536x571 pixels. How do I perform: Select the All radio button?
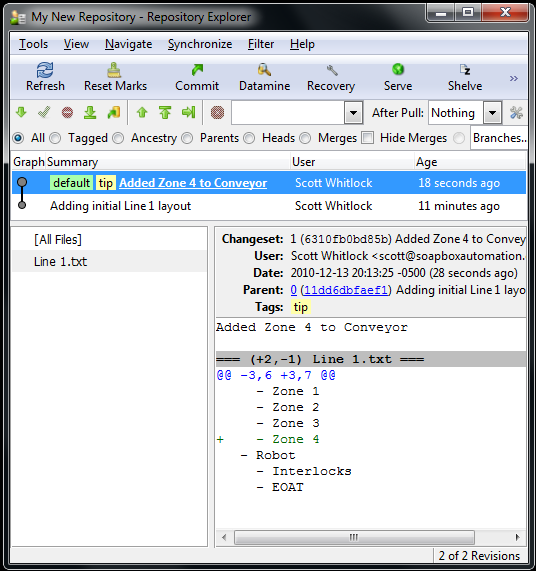tap(18, 138)
